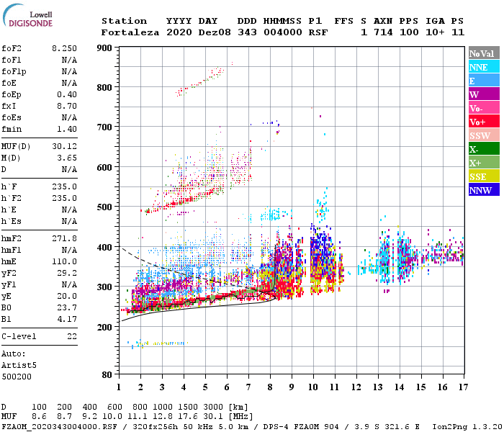This screenshot has height=432, width=504.
Task: Click the foF1p parameter label
Action: click(x=14, y=72)
